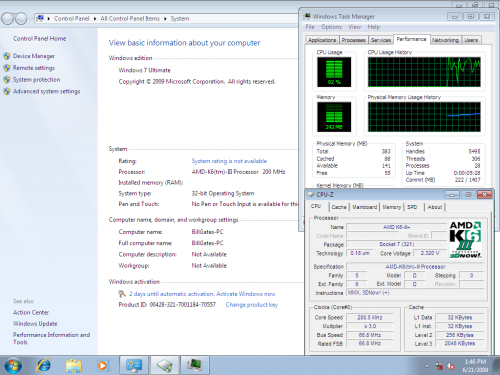The width and height of the screenshot is (500, 375).
Task: Click the activation key icon
Action: [122, 294]
